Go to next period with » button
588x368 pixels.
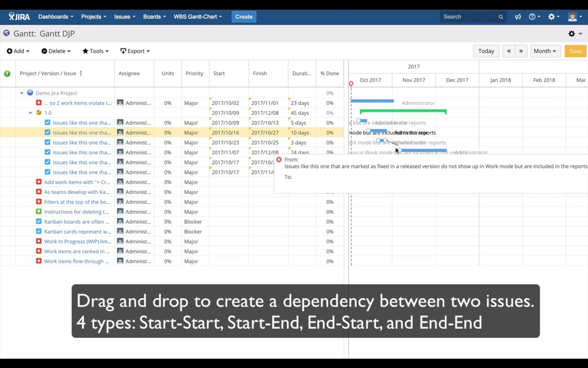click(x=521, y=51)
